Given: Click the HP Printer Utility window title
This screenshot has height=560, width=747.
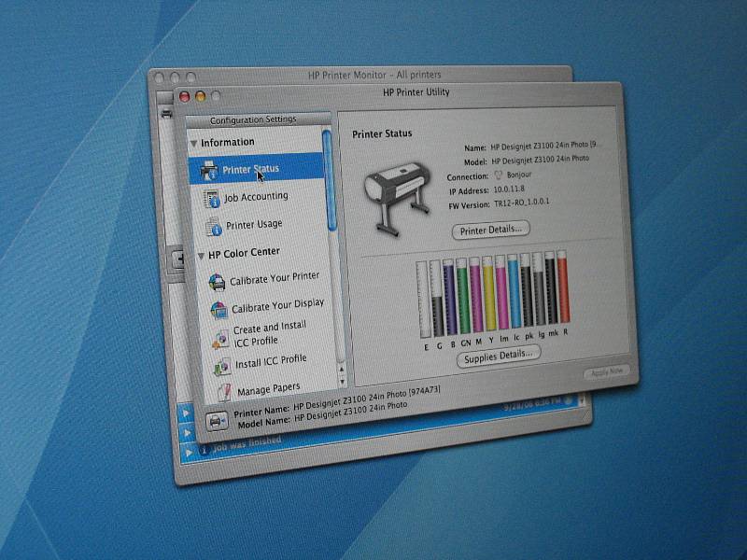Looking at the screenshot, I should pos(416,91).
